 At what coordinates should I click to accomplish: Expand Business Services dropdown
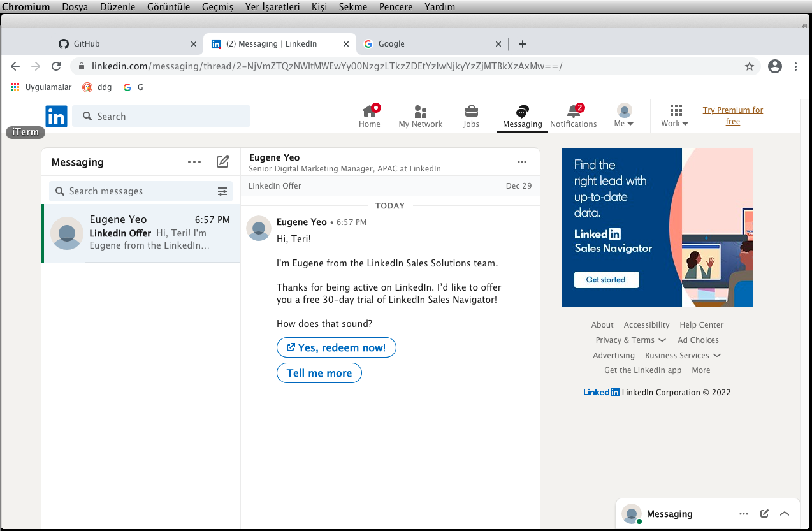683,355
